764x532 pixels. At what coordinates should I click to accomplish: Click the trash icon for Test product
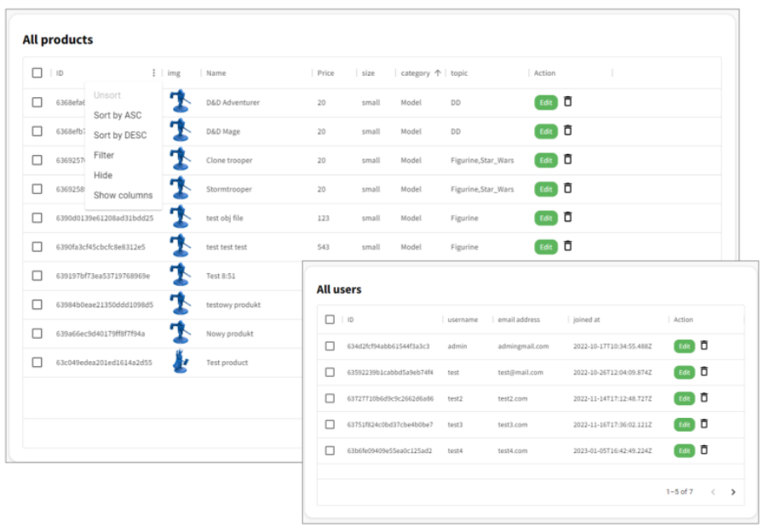(x=568, y=362)
